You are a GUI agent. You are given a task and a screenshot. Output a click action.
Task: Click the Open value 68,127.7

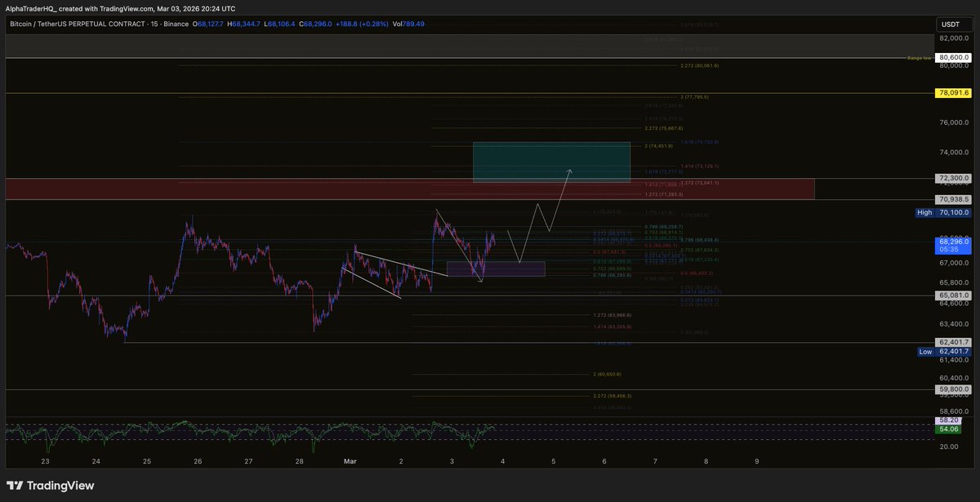pos(208,24)
